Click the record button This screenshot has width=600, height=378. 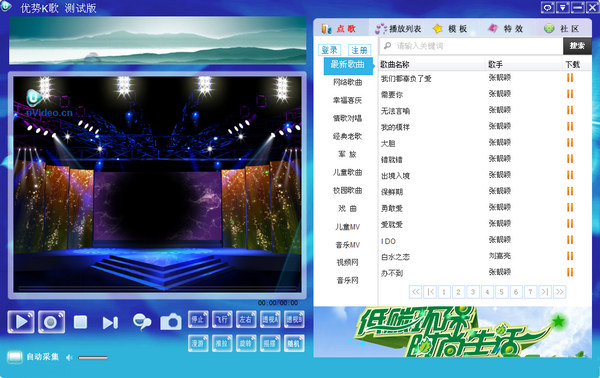pyautogui.click(x=51, y=322)
